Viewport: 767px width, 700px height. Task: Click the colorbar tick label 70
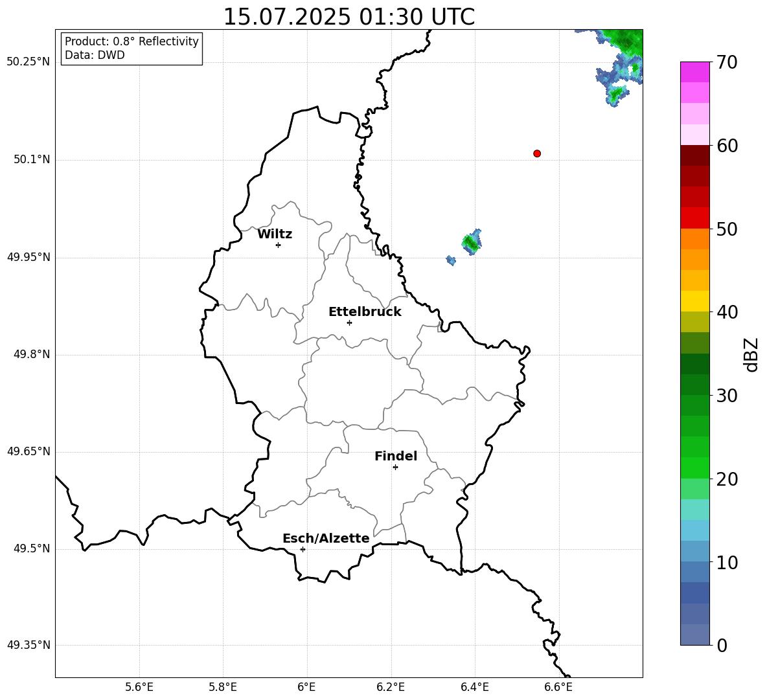[727, 62]
